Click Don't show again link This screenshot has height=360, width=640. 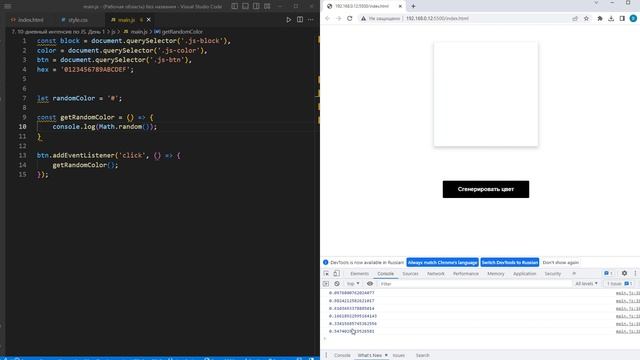pos(561,262)
